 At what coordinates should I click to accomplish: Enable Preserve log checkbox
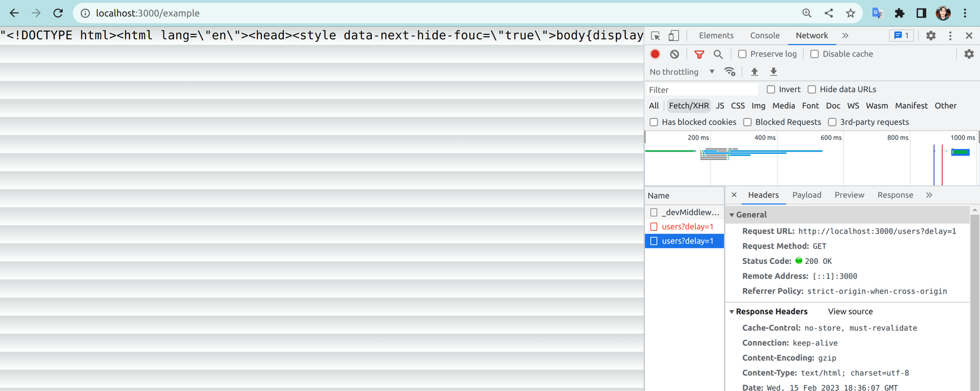pyautogui.click(x=742, y=54)
